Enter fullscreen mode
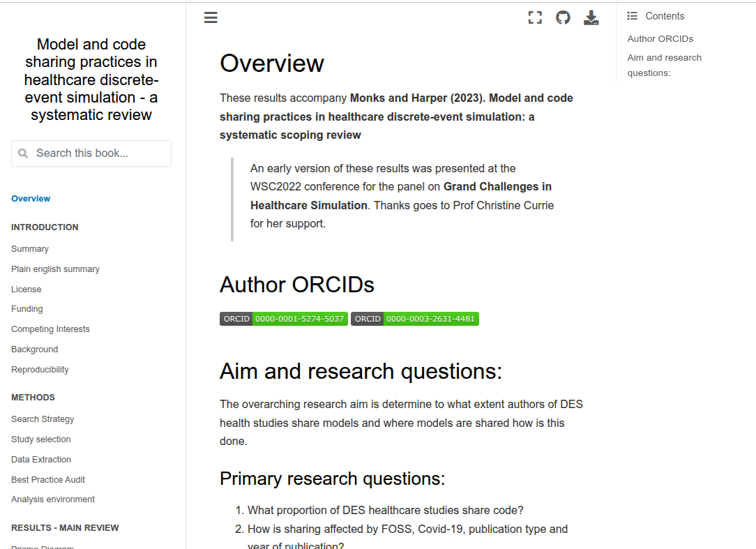 click(535, 18)
